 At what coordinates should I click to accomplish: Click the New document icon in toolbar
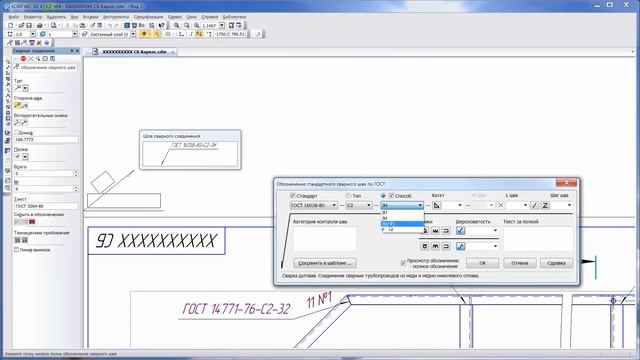point(11,25)
